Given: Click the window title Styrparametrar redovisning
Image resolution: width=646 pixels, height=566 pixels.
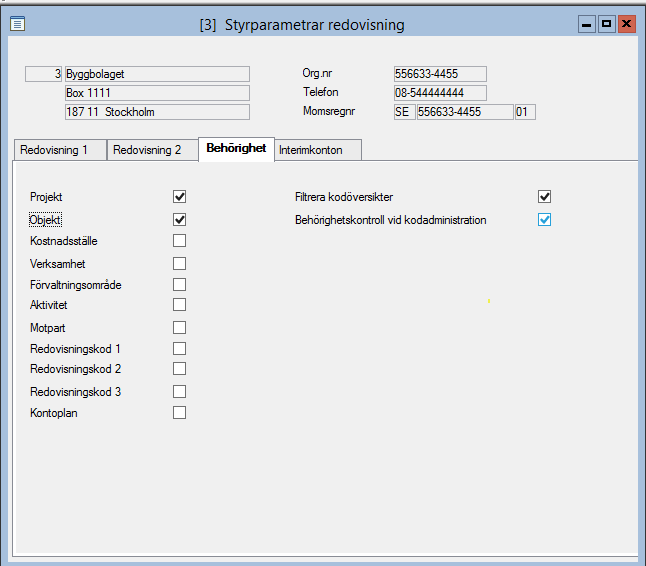Looking at the screenshot, I should point(315,25).
